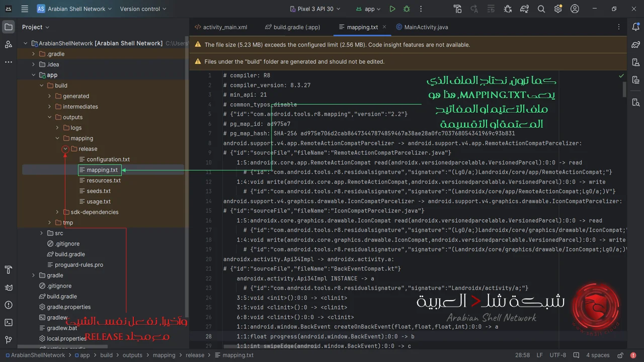
Task: Open editor tabs options menu
Action: [x=619, y=27]
